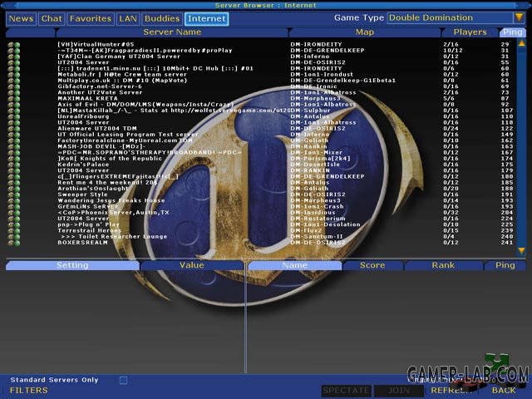Sort servers by Server Name column
This screenshot has height=399, width=532.
coord(172,32)
